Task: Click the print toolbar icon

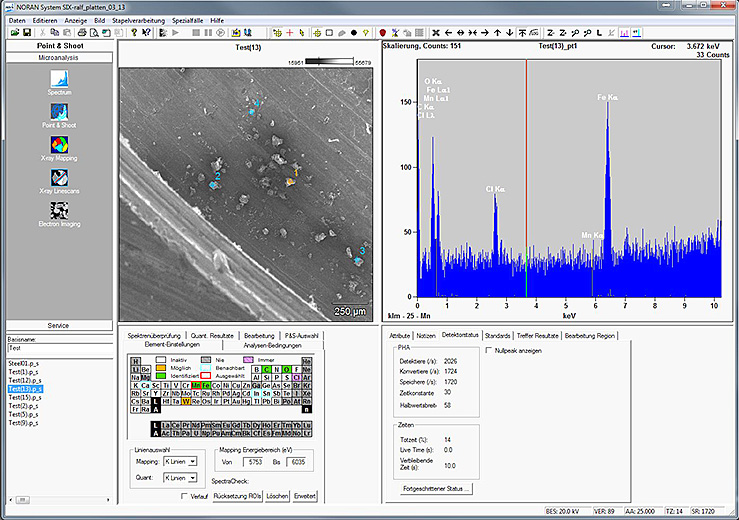Action: pos(82,33)
